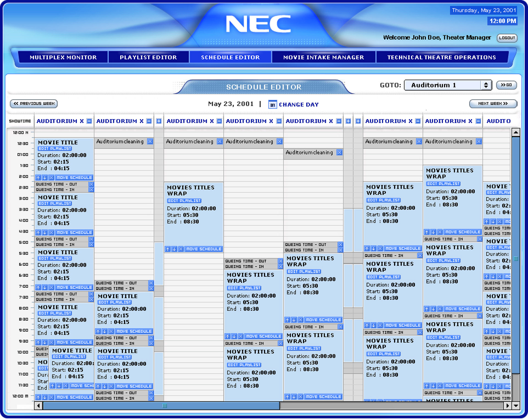Move up the first column's 12:30 movie block

(38, 178)
